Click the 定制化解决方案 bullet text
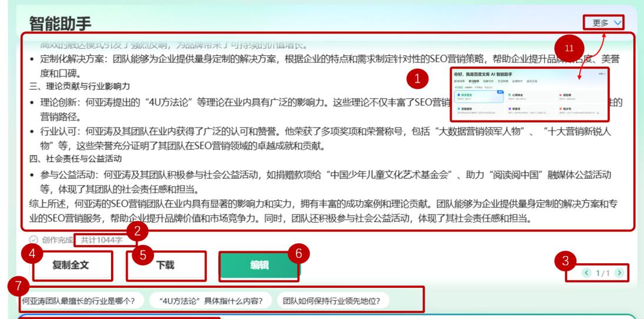Viewport: 644px width, 319px height. (x=330, y=66)
